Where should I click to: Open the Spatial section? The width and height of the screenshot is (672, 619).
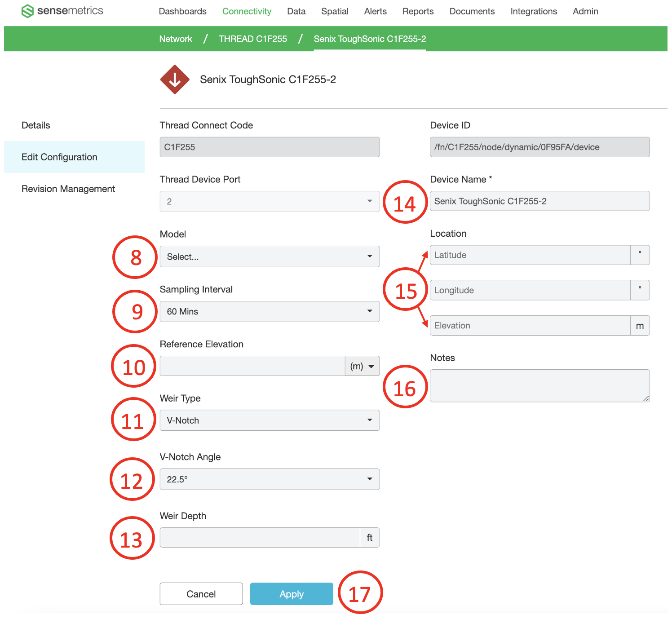tap(335, 11)
